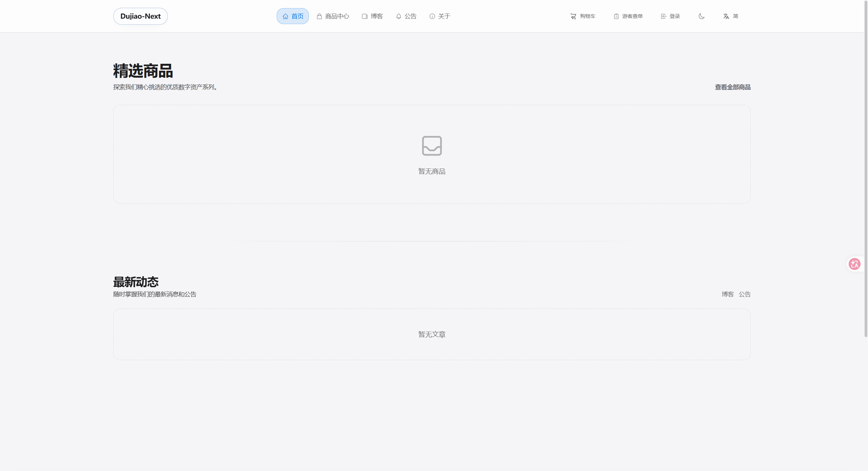Toggle dark mode with moon icon
Screen dimensions: 868x471
point(702,16)
